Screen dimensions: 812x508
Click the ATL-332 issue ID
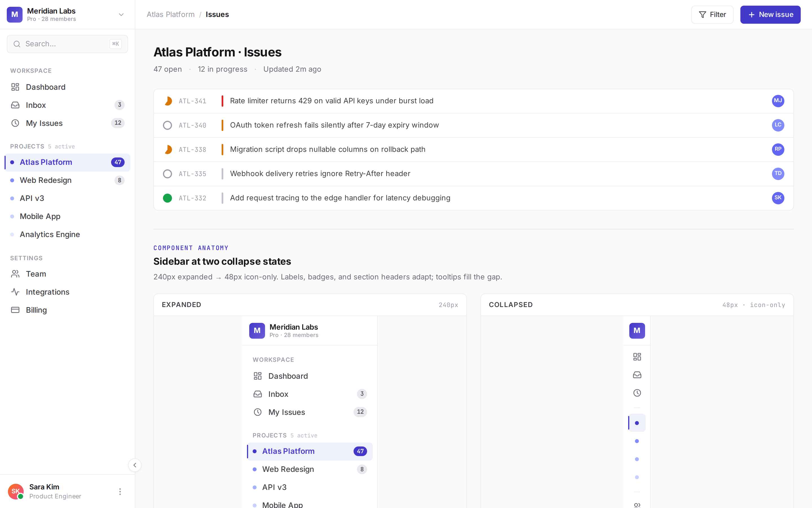pos(193,198)
